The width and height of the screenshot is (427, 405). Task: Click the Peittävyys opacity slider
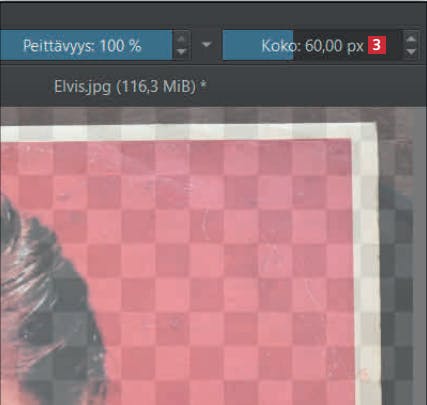(86, 45)
